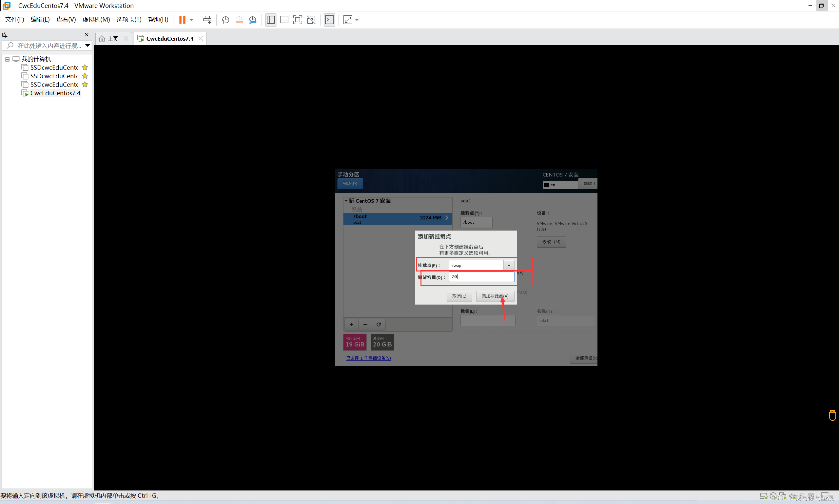Viewport: 839px width, 504px height.
Task: Switch to Unity mode icon
Action: pyautogui.click(x=311, y=20)
